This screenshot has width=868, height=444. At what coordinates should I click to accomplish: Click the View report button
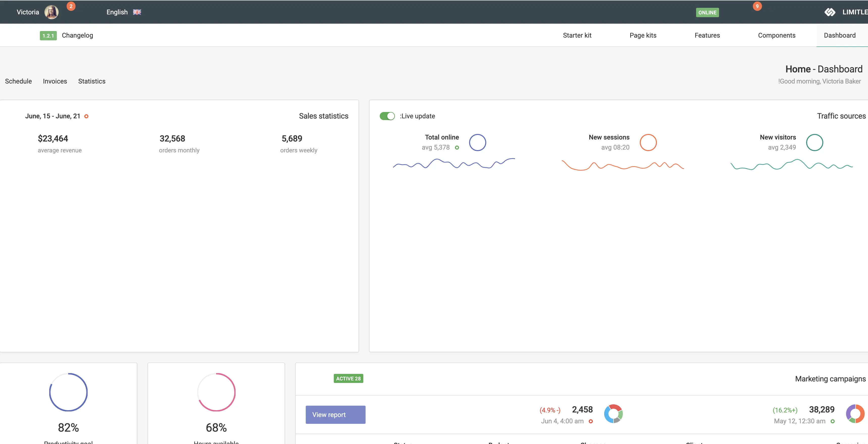[335, 415]
